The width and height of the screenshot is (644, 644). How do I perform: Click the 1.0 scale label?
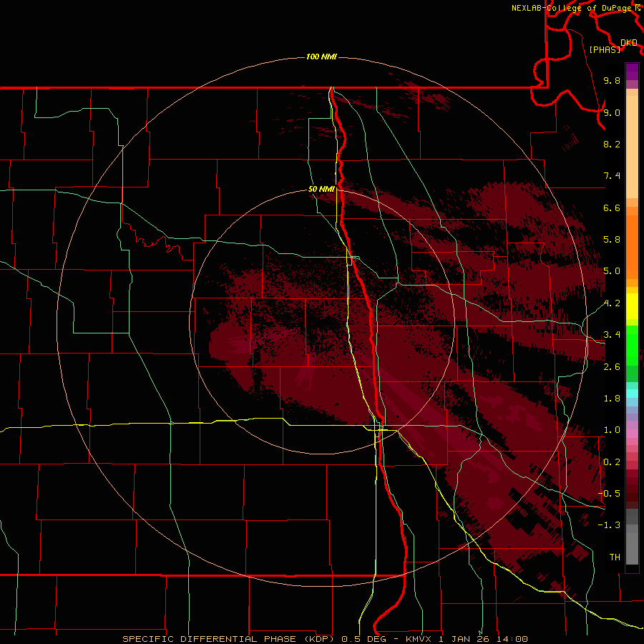click(x=612, y=430)
